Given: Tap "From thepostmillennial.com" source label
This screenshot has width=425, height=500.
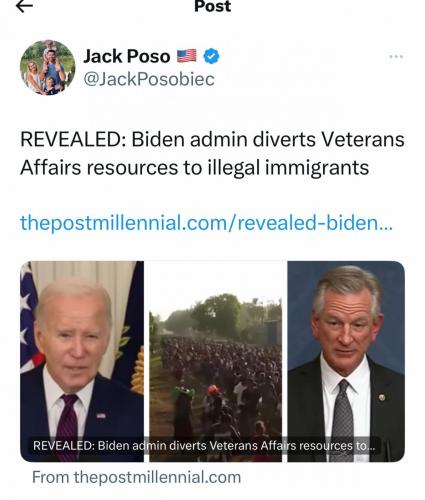Looking at the screenshot, I should pyautogui.click(x=137, y=477).
